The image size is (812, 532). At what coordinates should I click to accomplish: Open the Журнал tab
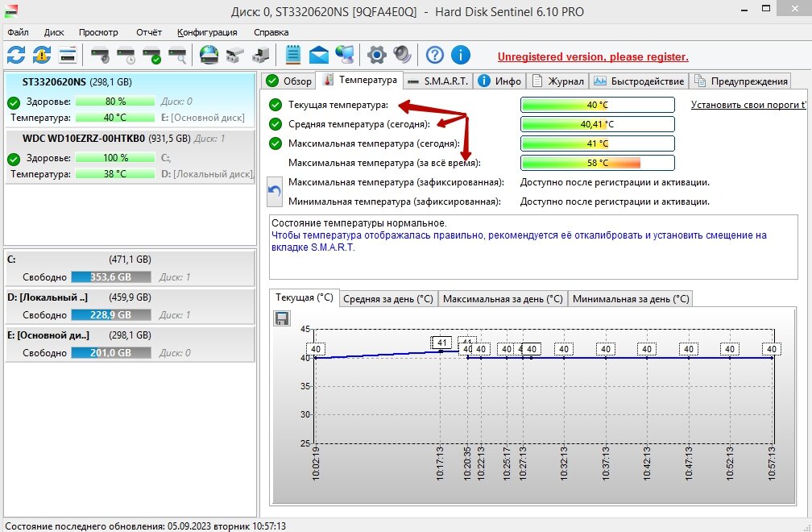(557, 81)
